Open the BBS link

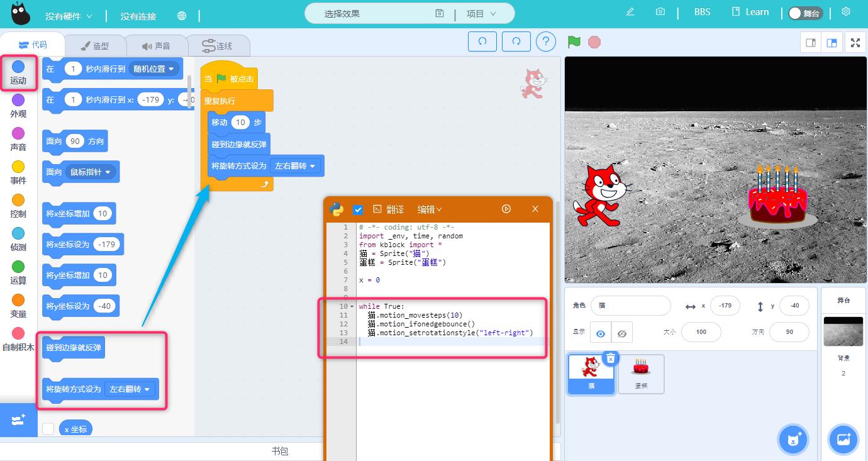[x=702, y=12]
